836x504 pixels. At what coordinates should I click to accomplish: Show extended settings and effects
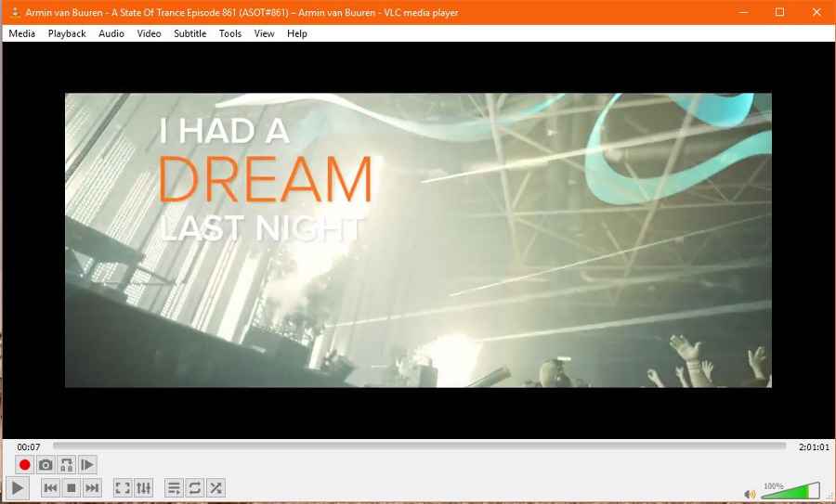[143, 487]
